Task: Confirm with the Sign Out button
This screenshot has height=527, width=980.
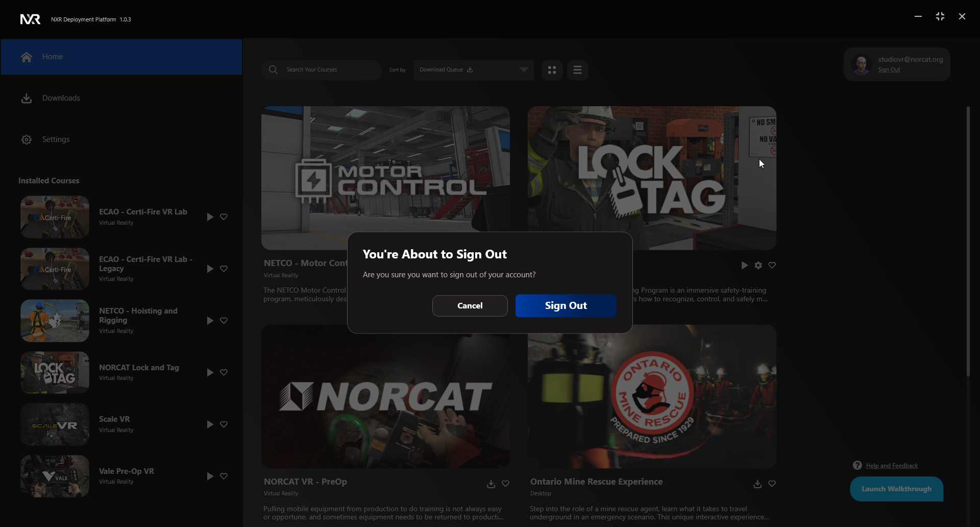Action: (566, 305)
